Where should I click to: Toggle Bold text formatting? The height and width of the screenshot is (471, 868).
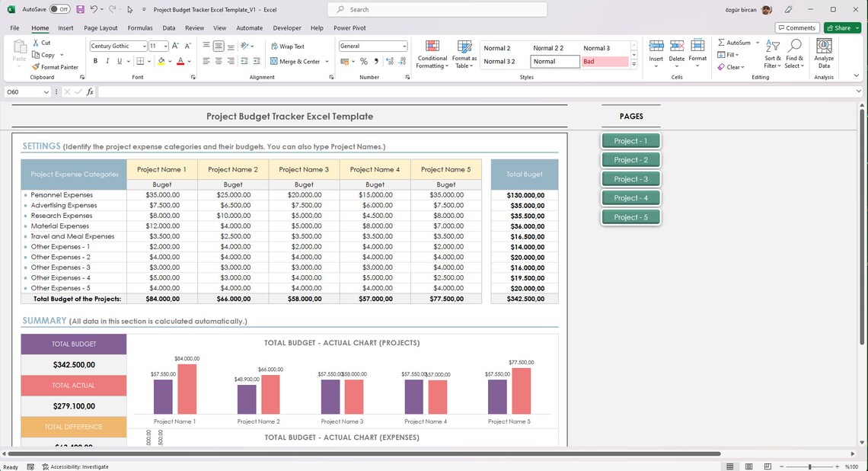coord(95,62)
